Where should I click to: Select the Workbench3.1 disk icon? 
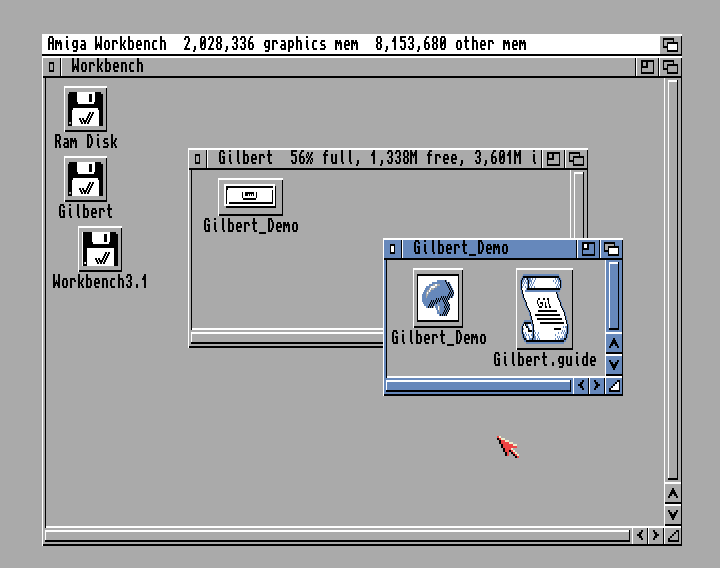pos(100,249)
